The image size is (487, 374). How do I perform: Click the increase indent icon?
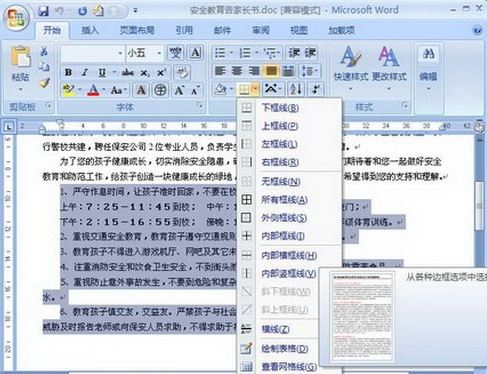(310, 53)
